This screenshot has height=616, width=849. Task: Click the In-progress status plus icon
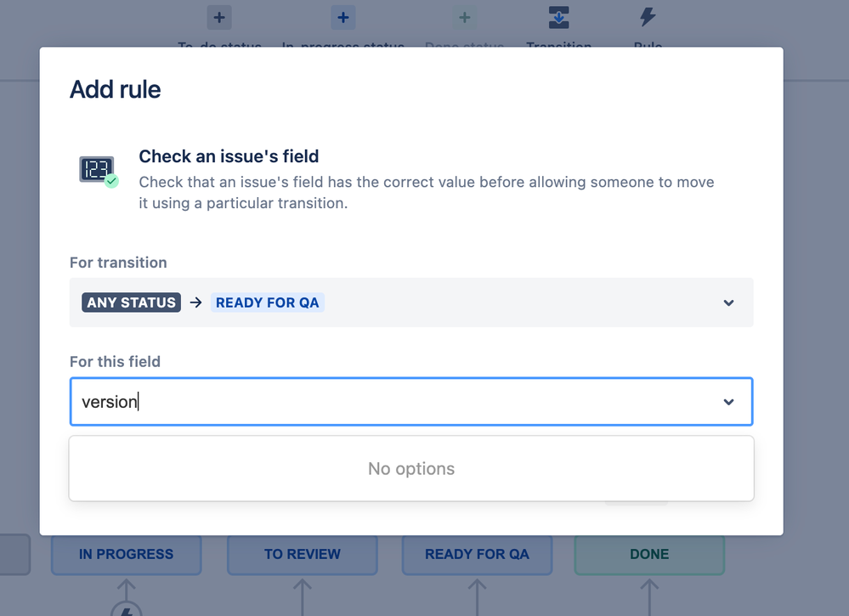(343, 17)
